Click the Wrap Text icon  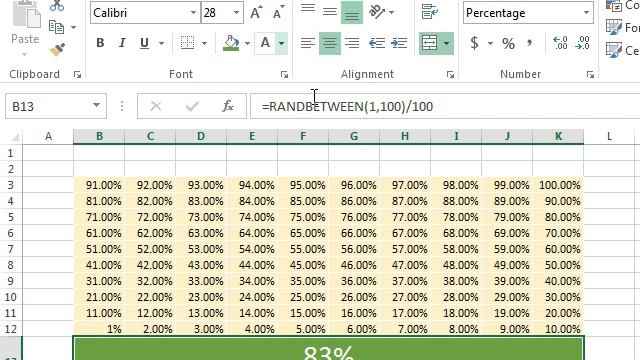point(429,12)
